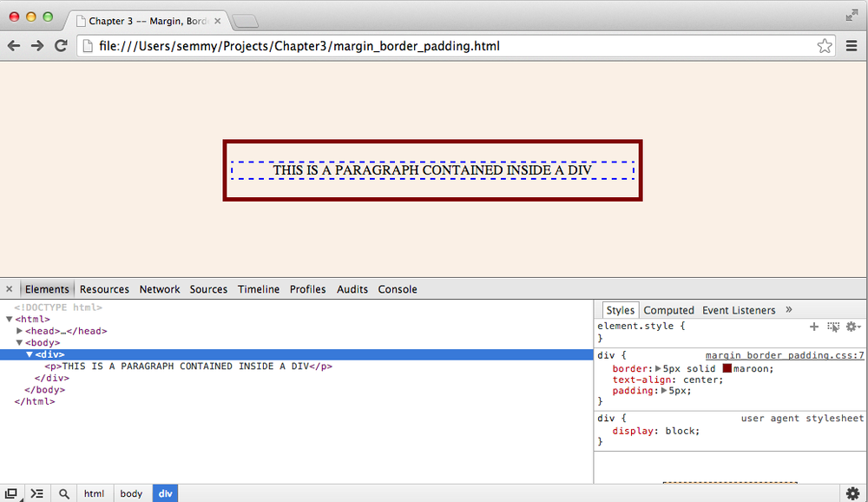Screen dimensions: 868x502
Task: Open the Audits panel
Action: (x=352, y=289)
